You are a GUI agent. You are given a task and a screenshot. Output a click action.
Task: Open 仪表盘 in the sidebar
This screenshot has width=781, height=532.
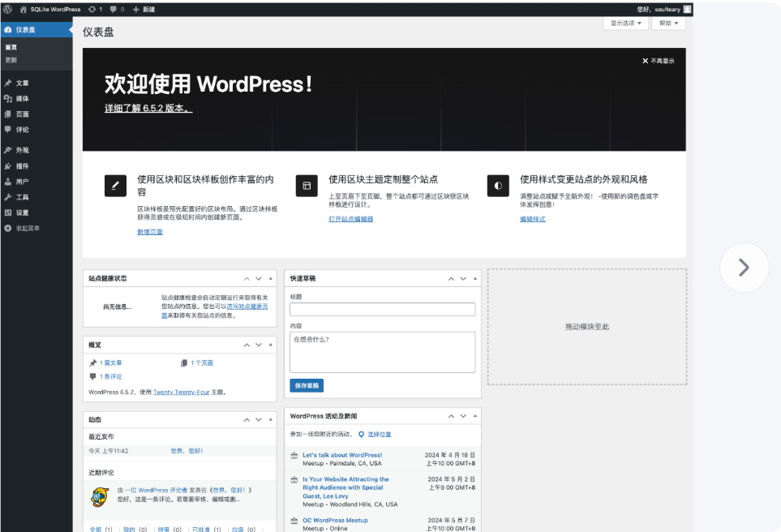click(x=36, y=30)
